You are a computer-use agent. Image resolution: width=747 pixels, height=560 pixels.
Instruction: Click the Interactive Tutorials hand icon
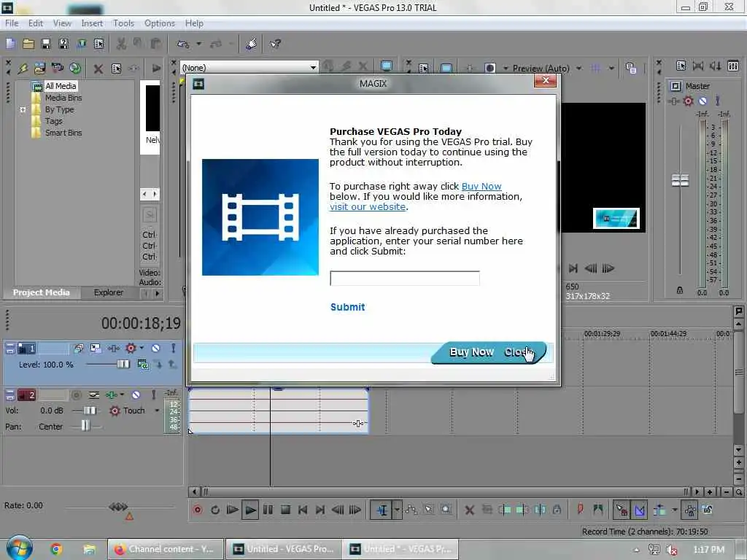click(252, 44)
